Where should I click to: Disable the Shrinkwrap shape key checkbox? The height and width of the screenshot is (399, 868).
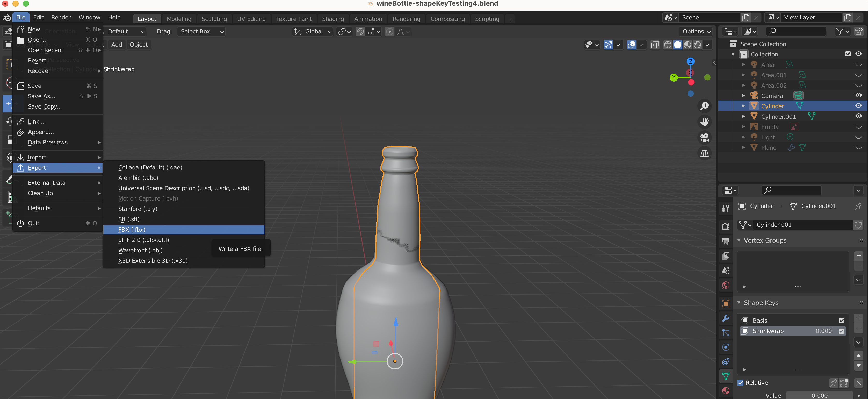point(841,331)
